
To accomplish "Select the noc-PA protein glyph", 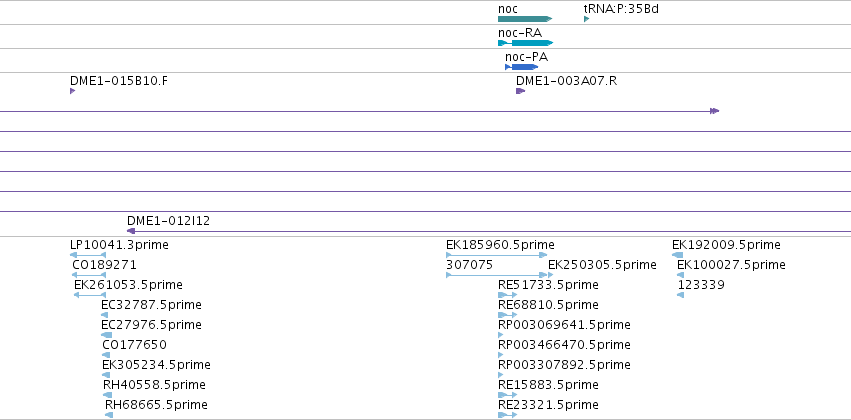I will pos(521,67).
